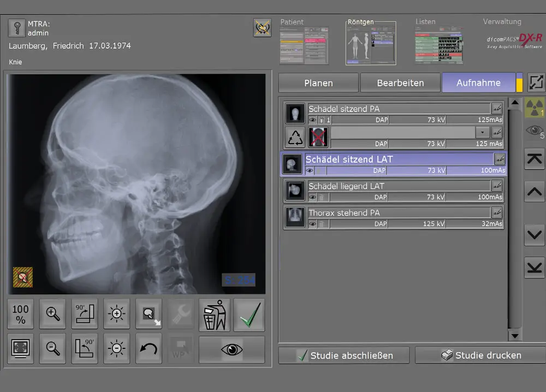Toggle eye icon on Thorax stehend PA
The image size is (546, 392).
coord(312,224)
